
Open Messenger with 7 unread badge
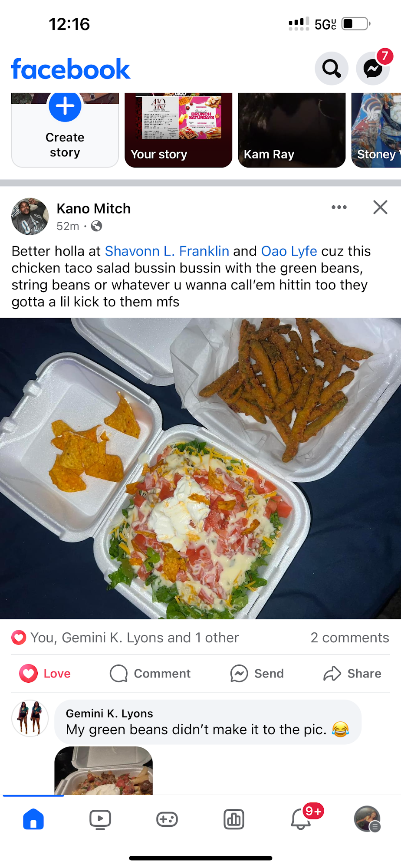coord(373,69)
